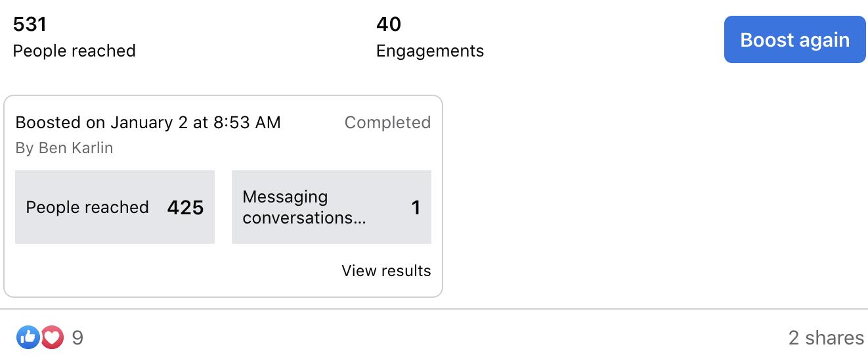This screenshot has height=355, width=868.
Task: Click the Boost again button
Action: pyautogui.click(x=794, y=39)
